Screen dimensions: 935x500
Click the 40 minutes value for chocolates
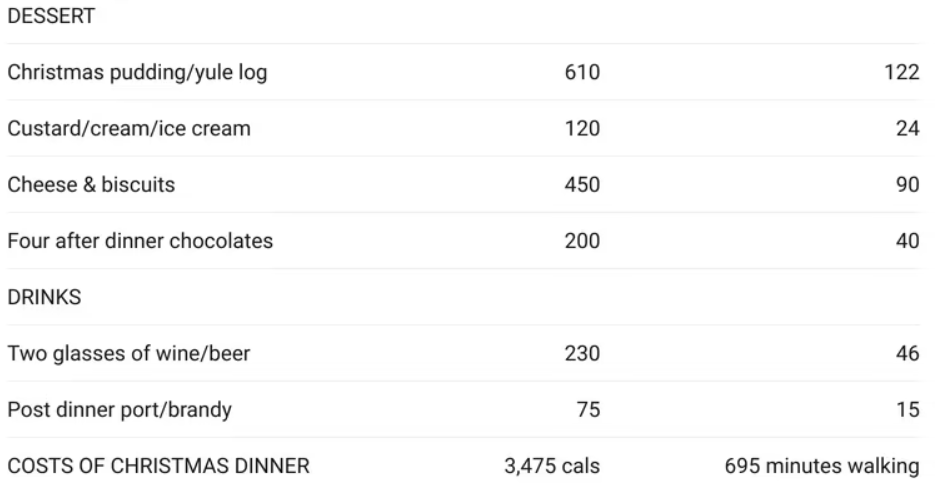tap(908, 241)
